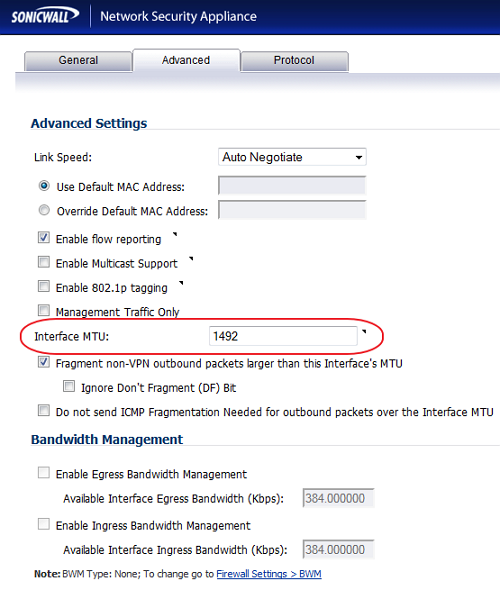This screenshot has height=608, width=500.
Task: Click the tooltip arrow beside Enable flow reporting
Action: (175, 234)
